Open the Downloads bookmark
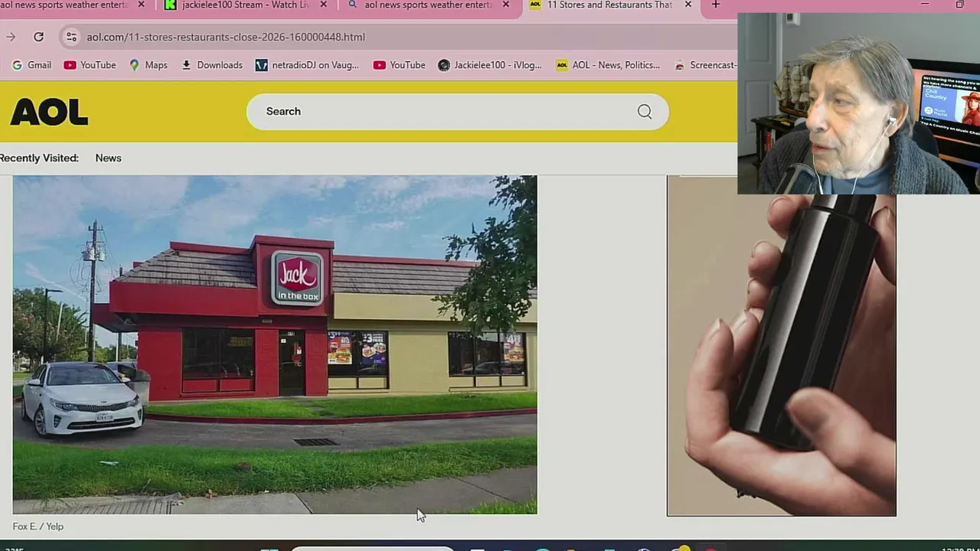 pyautogui.click(x=211, y=65)
